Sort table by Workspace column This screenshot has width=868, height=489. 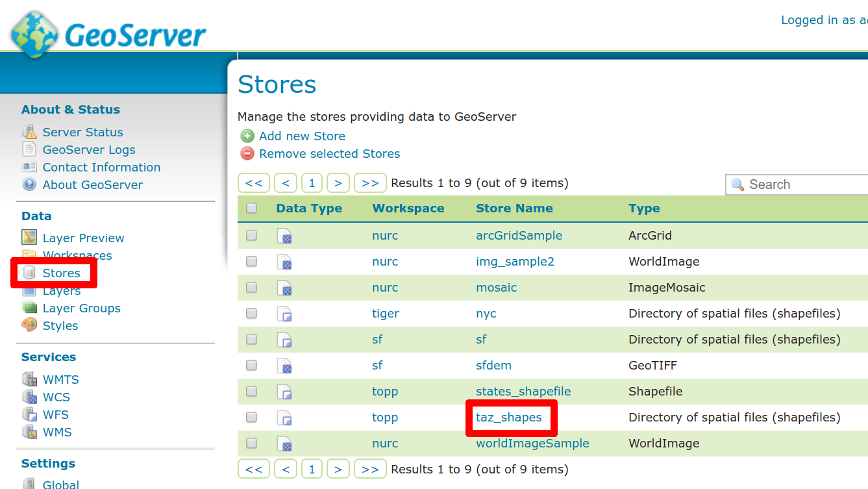coord(408,208)
